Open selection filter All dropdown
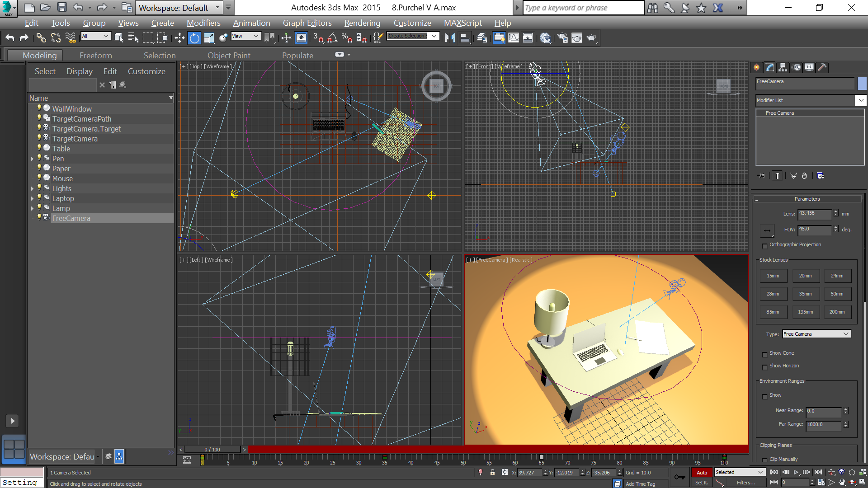868x488 pixels. click(96, 36)
